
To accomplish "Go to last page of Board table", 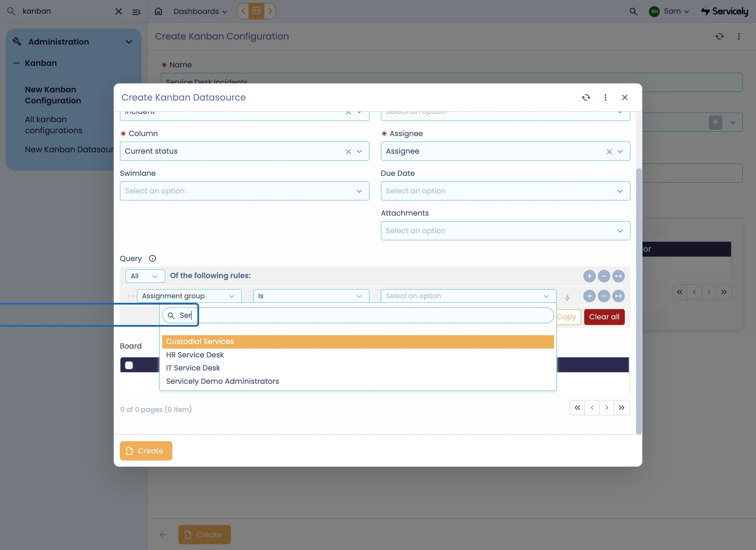I will click(622, 408).
